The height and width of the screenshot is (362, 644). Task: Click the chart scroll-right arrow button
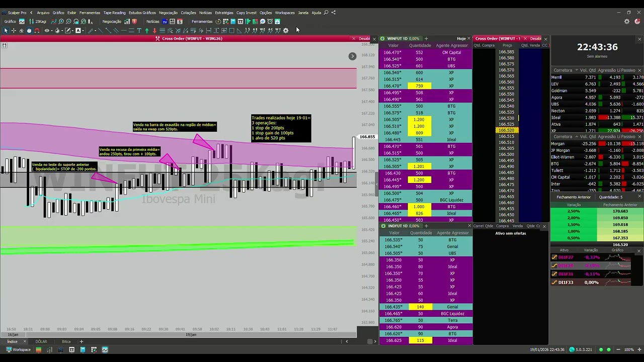352,56
